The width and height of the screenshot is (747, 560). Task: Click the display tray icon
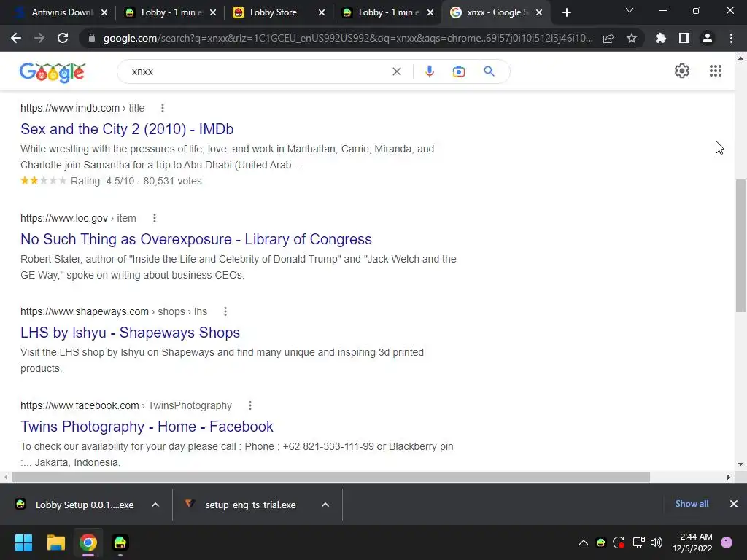(638, 542)
